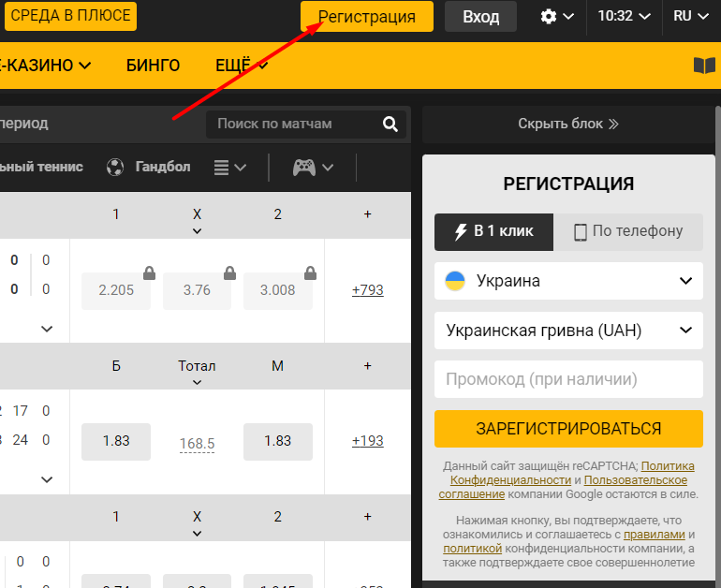Image resolution: width=721 pixels, height=588 pixels.
Task: Open the gamepad esports dropdown
Action: pos(313,168)
